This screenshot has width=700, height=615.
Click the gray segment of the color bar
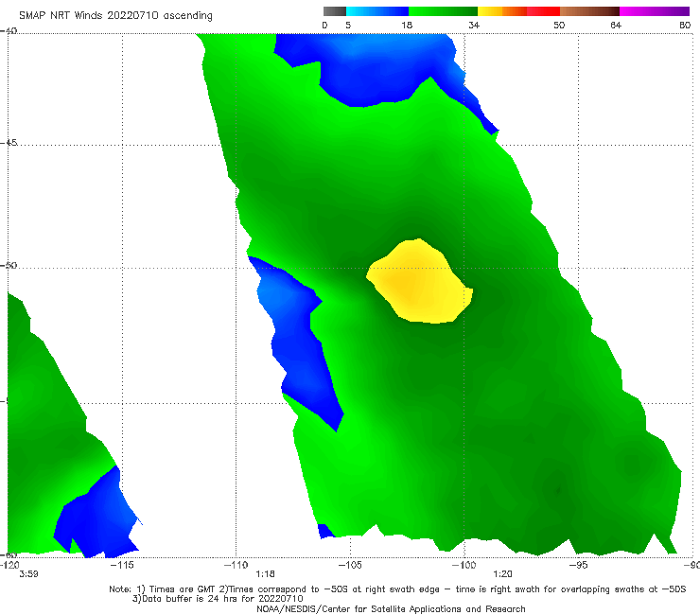coord(334,11)
